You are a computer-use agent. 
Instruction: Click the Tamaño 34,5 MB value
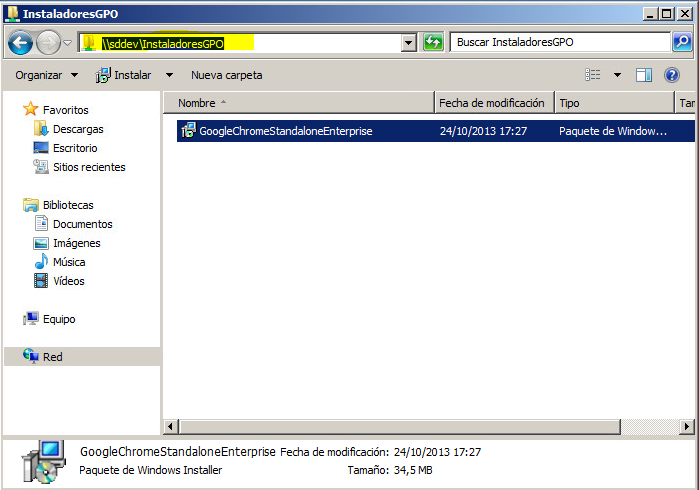click(x=413, y=470)
